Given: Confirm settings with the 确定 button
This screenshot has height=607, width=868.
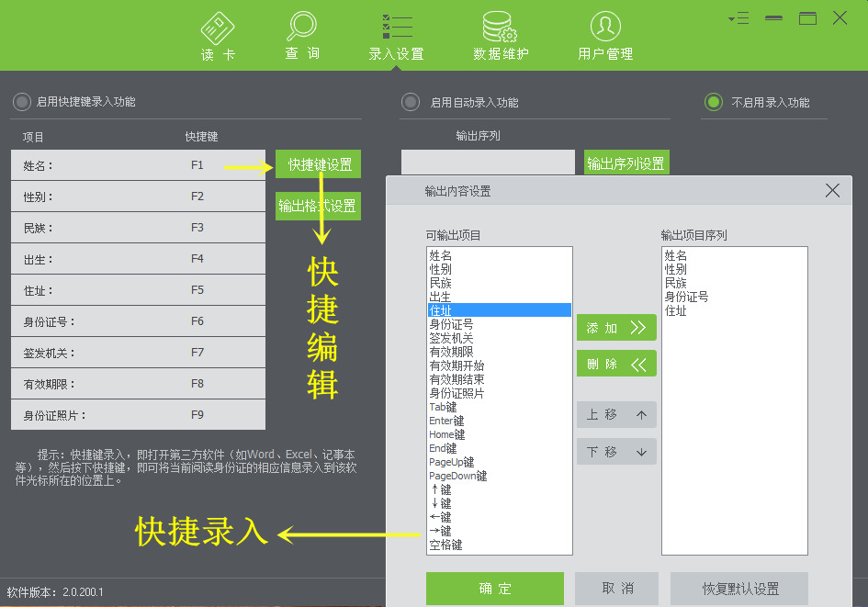Looking at the screenshot, I should click(495, 589).
